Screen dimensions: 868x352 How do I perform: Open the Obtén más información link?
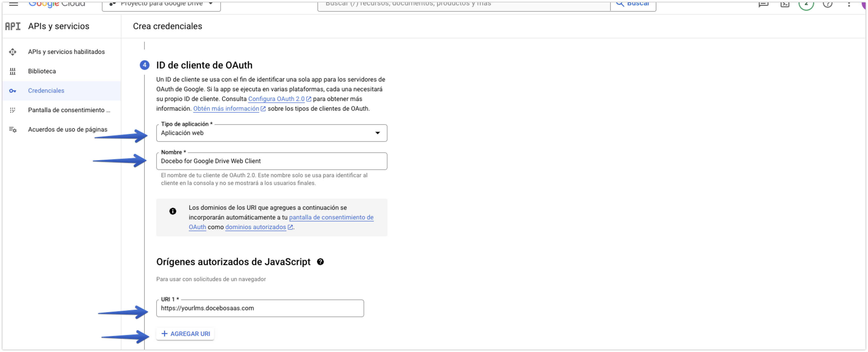[226, 109]
